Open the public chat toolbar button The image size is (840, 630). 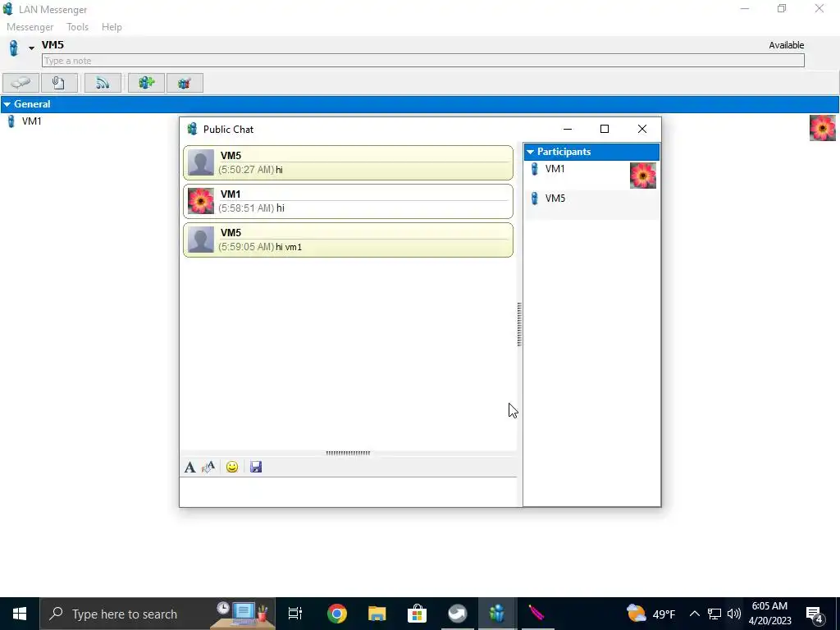[x=185, y=83]
